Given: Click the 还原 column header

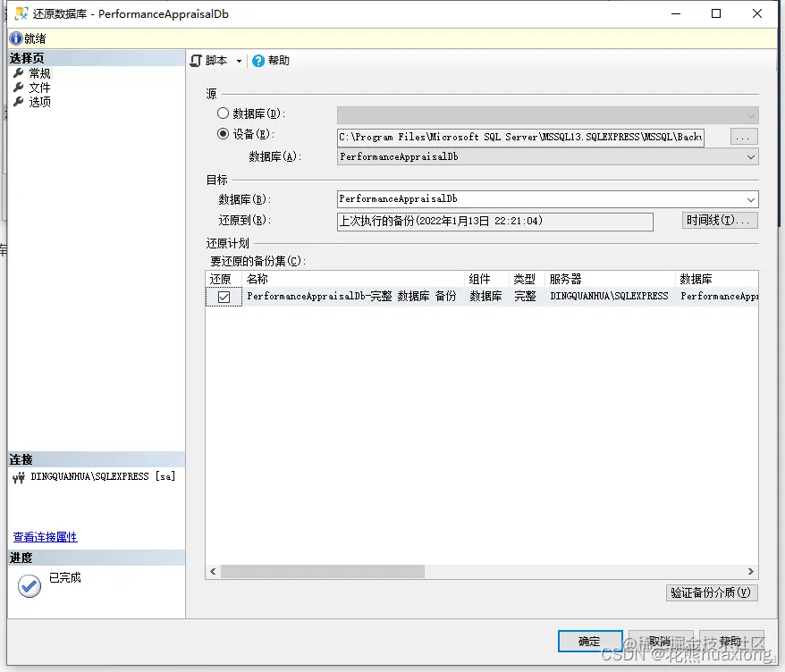Looking at the screenshot, I should [224, 279].
